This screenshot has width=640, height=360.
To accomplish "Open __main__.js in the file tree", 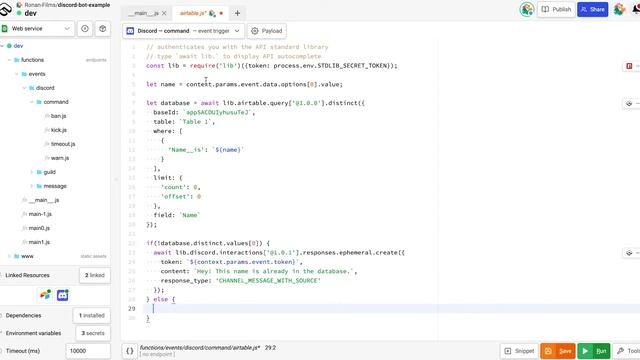I will coord(44,200).
